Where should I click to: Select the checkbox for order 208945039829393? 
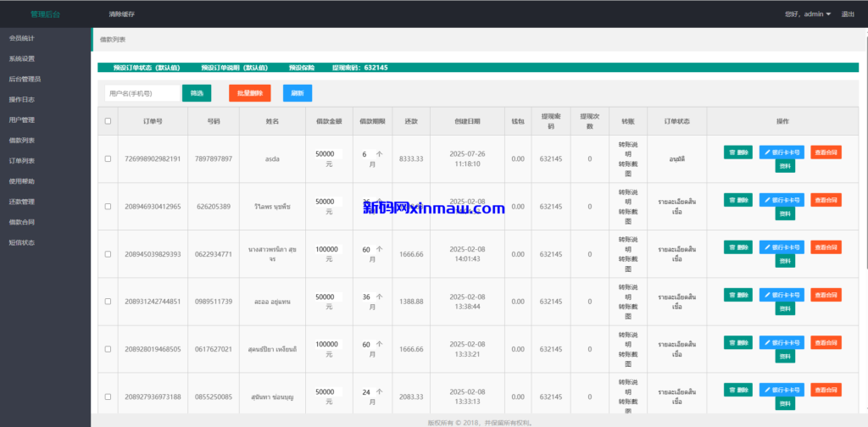(108, 254)
